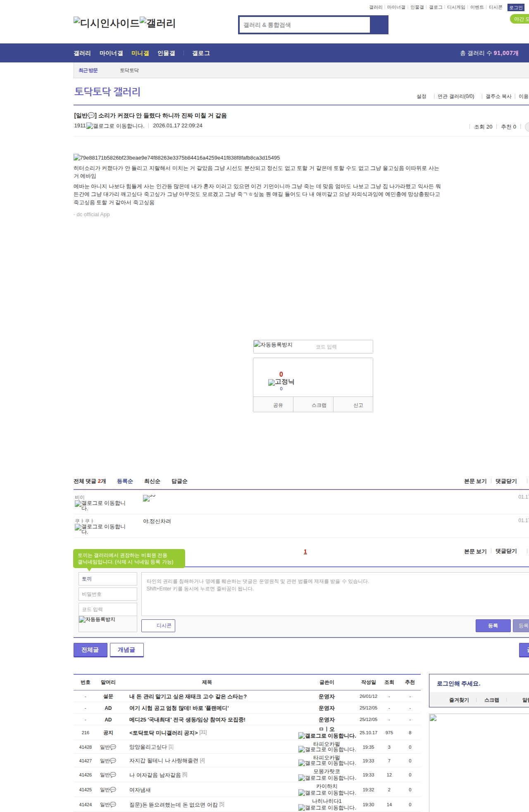Click the DCInside logo in the header
The width and height of the screenshot is (529, 812).
pos(107,23)
